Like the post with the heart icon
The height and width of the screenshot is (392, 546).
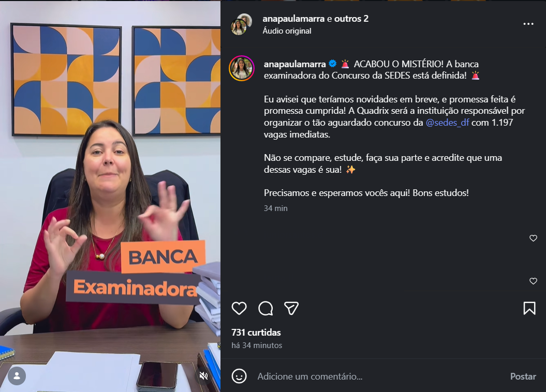(239, 308)
